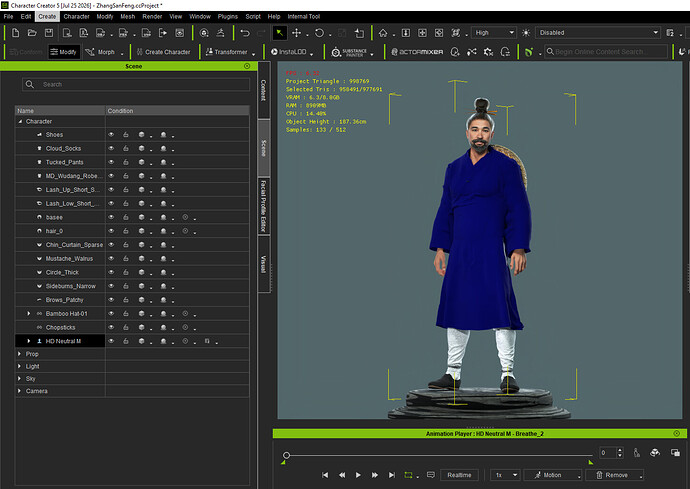Increase the frame number with up stepper

(620, 450)
